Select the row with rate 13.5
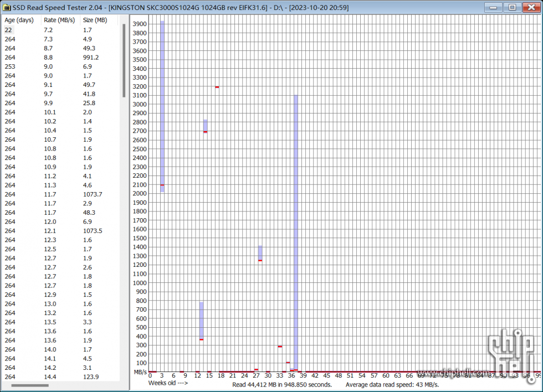Viewport: 543px width, 392px height. (x=60, y=322)
